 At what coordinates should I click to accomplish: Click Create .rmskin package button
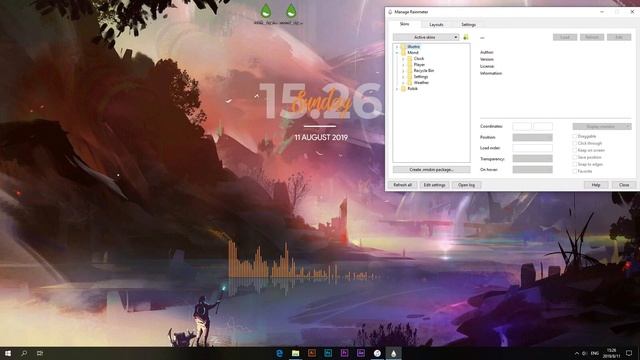tap(431, 169)
